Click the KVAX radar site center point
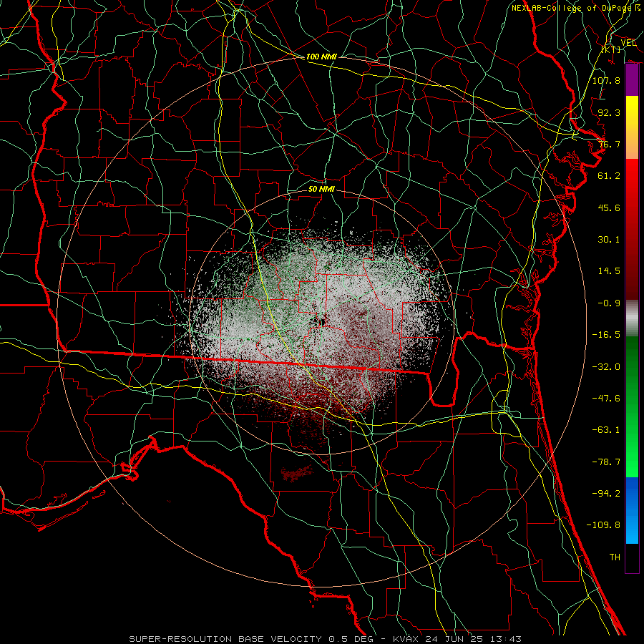This screenshot has height=644, width=644. click(321, 321)
